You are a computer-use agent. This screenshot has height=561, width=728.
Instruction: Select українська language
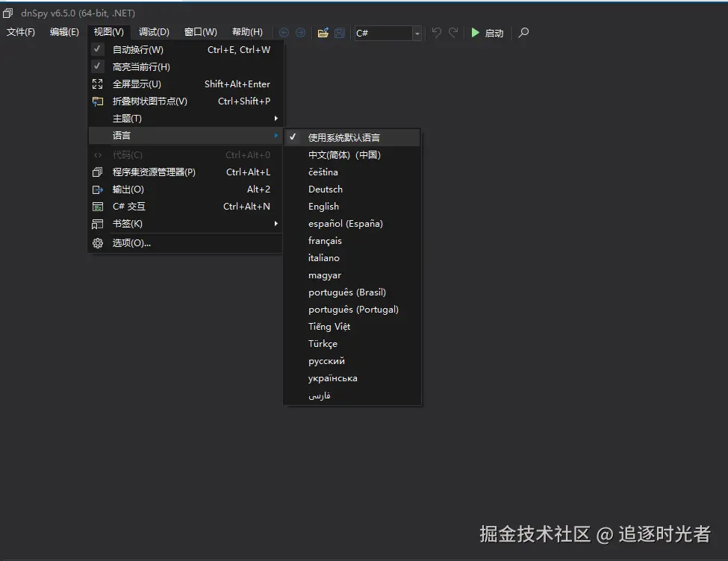pos(352,378)
